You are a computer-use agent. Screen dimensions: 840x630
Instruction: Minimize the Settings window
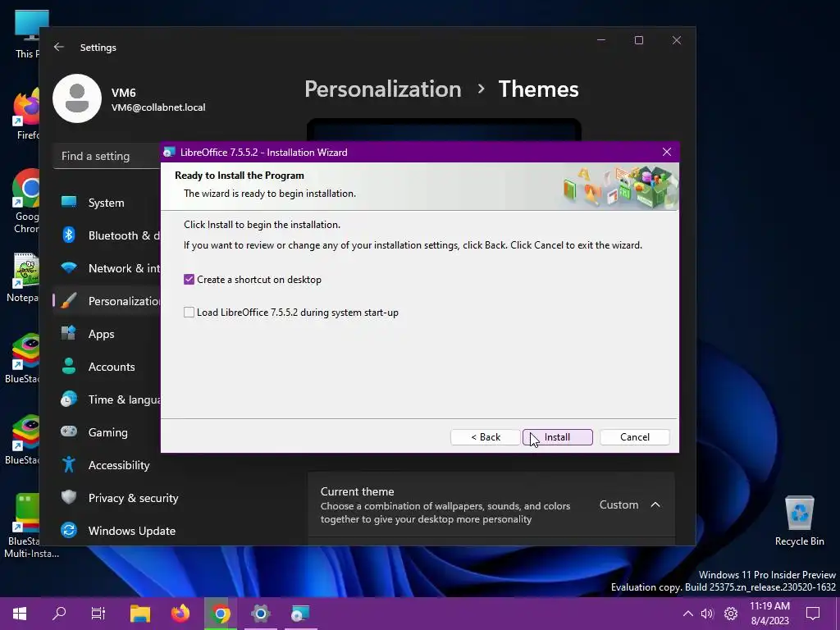(x=601, y=40)
